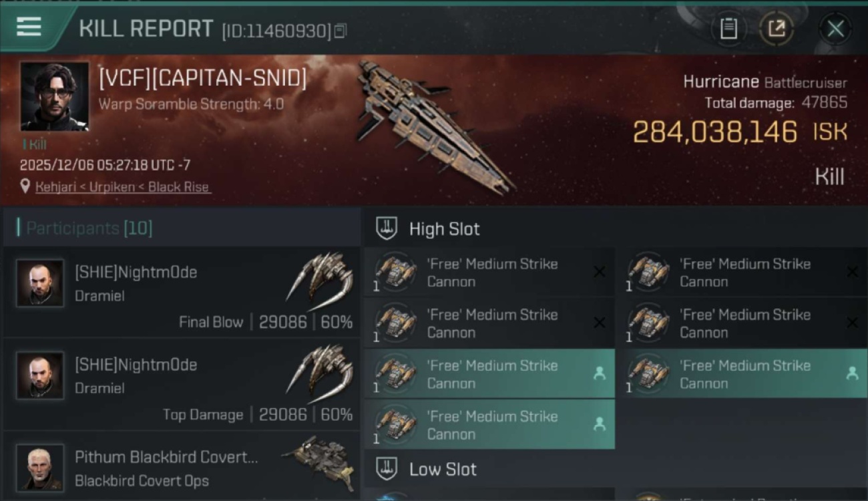The image size is (868, 501).
Task: Open the hamburger menu
Action: point(29,27)
